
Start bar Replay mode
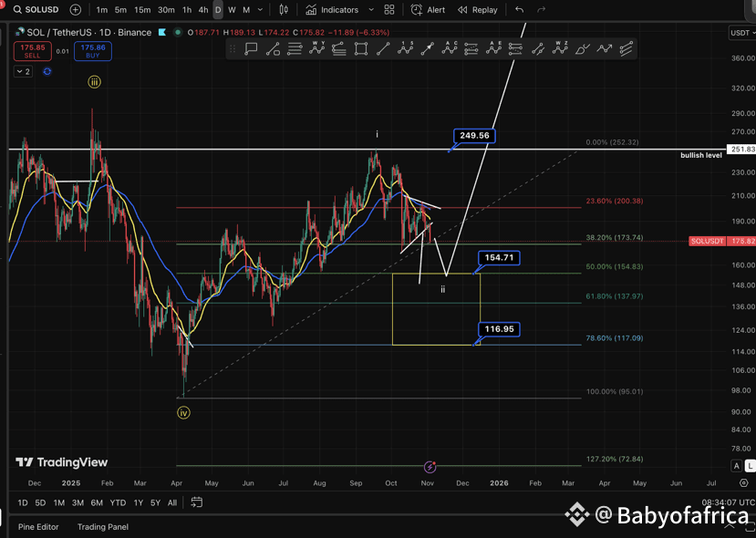[477, 10]
